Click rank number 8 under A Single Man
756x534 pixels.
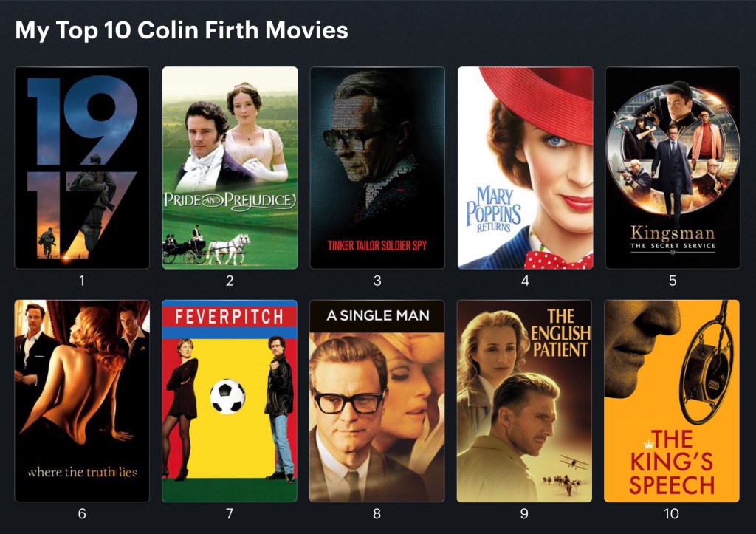pyautogui.click(x=377, y=513)
